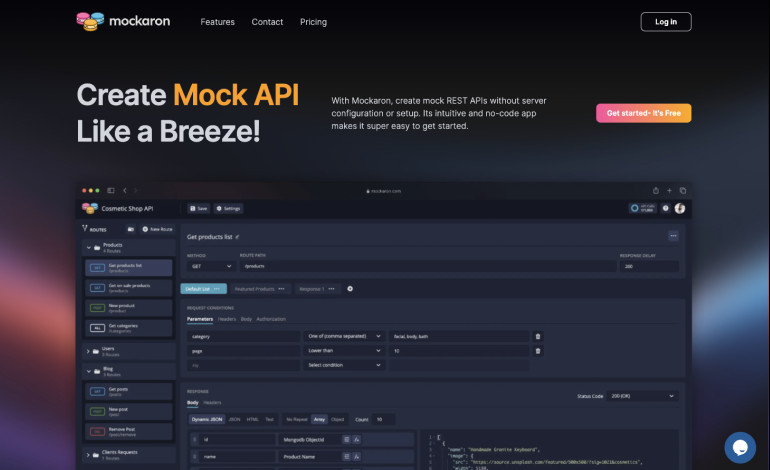Open the Featured Products tab ellipsis menu
770x470 pixels.
tap(281, 289)
